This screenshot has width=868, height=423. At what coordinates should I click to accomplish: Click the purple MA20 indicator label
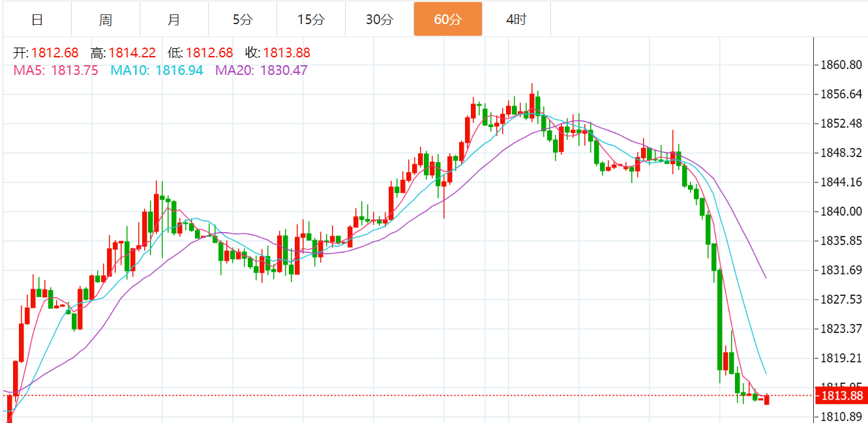[x=262, y=70]
